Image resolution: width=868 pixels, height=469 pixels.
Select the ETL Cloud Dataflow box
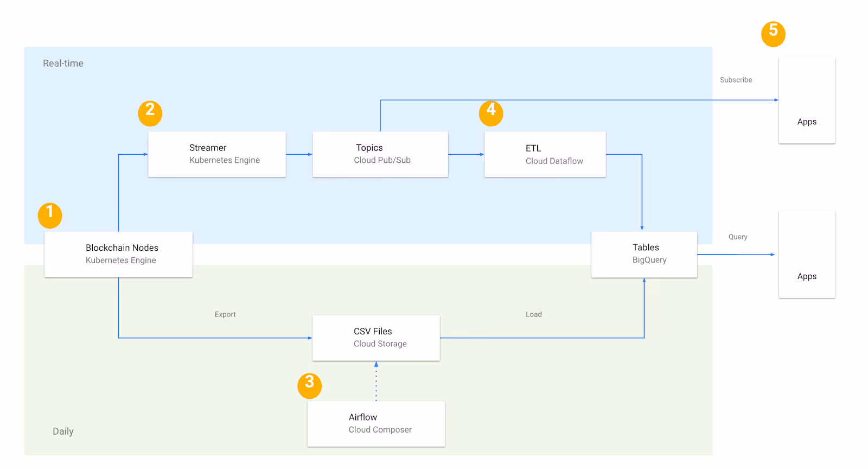(545, 154)
